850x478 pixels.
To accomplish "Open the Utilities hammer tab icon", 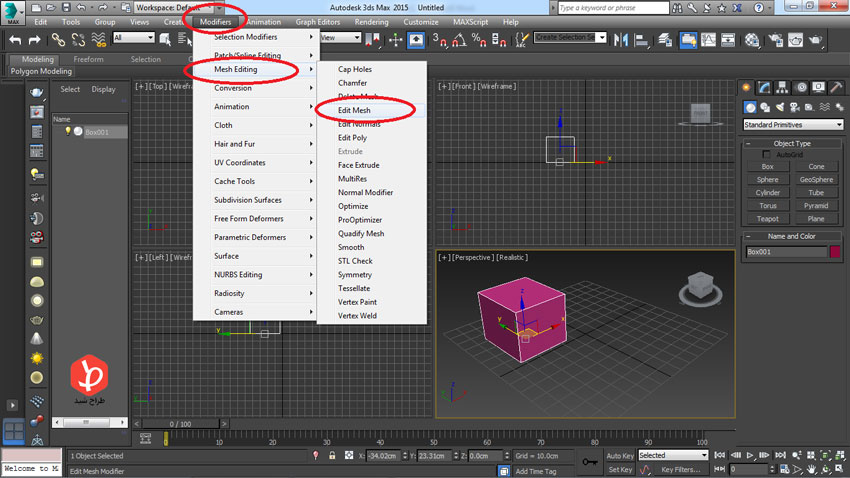I will pos(836,87).
